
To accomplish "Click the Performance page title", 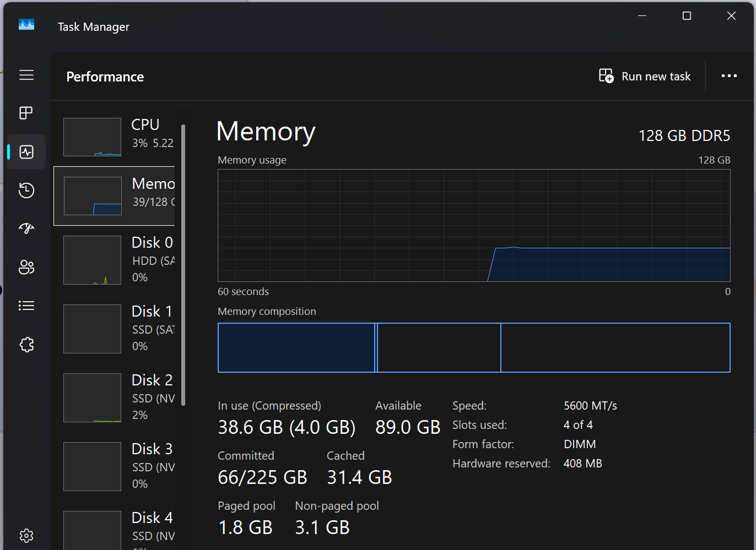I will 105,77.
